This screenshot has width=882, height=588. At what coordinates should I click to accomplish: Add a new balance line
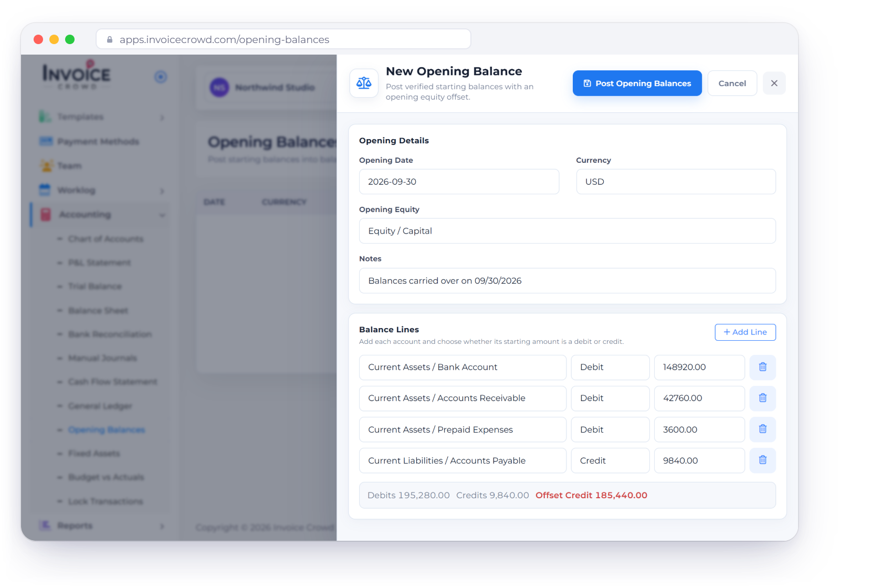745,332
